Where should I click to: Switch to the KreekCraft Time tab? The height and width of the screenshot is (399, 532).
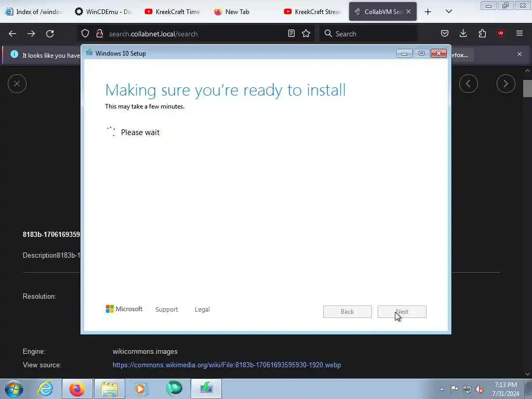tap(172, 12)
